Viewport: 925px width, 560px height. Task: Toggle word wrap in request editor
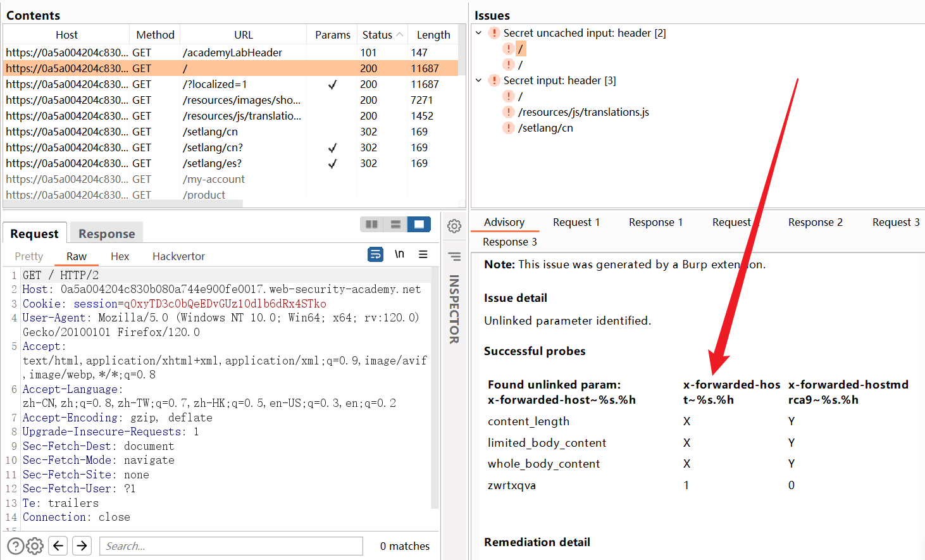375,254
